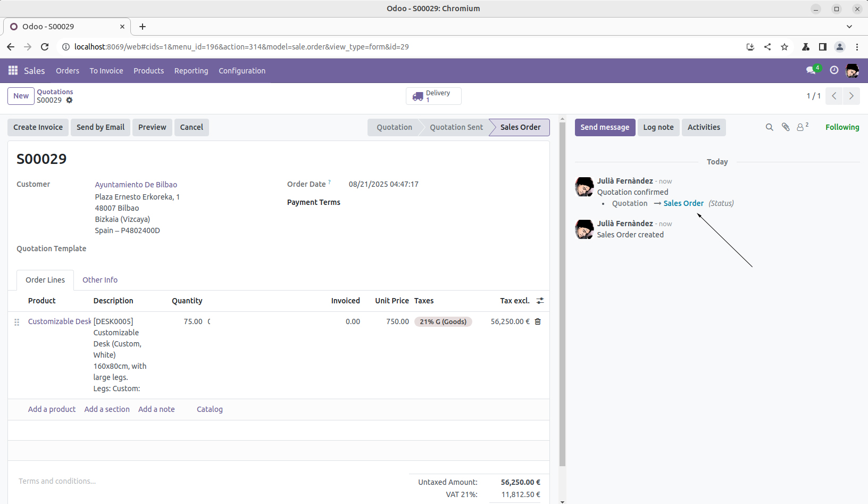Click the chatter search magnifier icon

click(769, 127)
